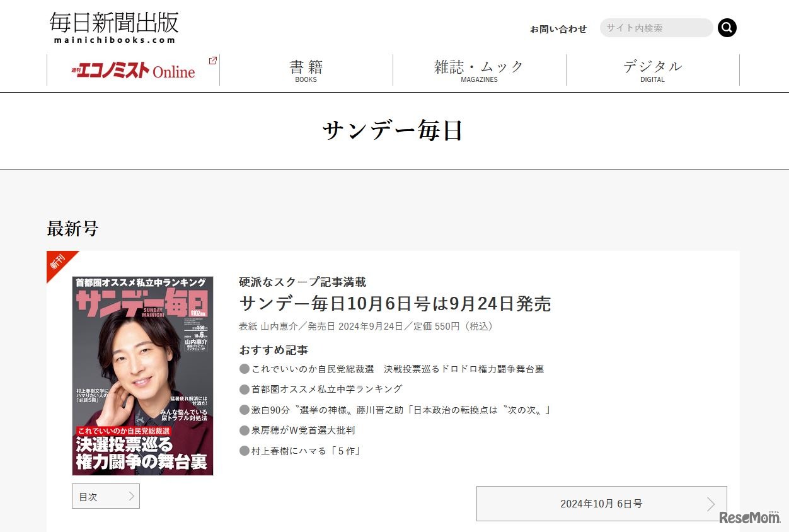Open the 雑誌・ムック MAGAZINES menu

pos(480,70)
